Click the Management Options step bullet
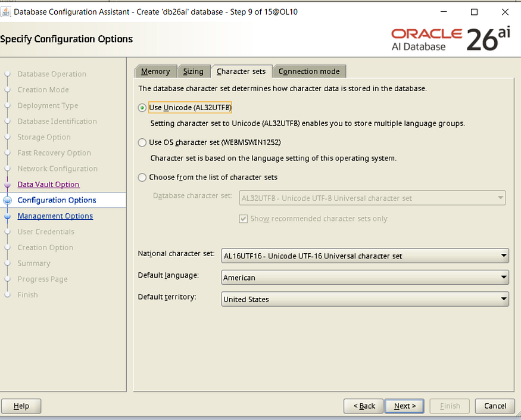 pos(7,216)
